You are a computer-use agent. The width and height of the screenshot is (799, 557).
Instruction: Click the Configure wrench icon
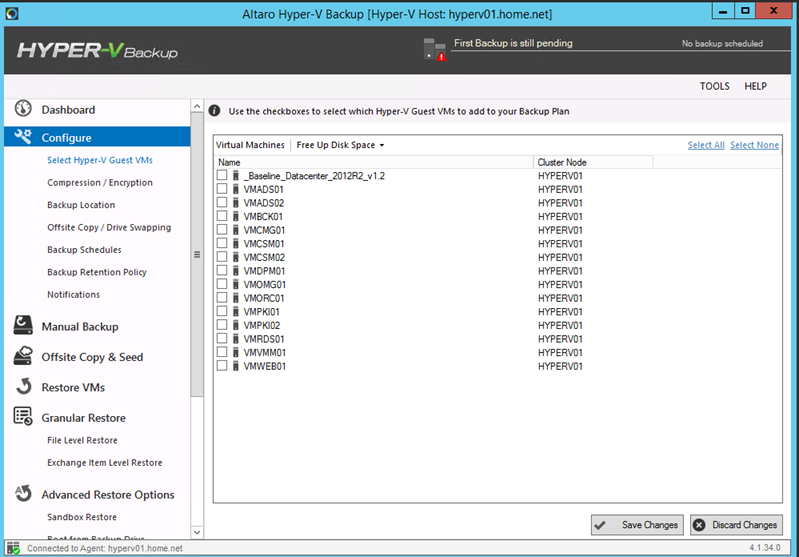point(23,137)
